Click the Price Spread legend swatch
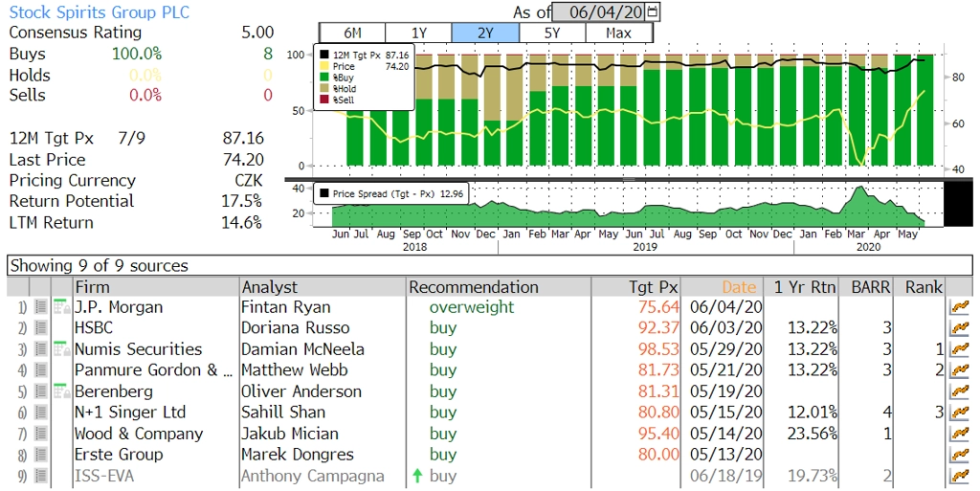Screen dimensions: 980x491 click(323, 193)
